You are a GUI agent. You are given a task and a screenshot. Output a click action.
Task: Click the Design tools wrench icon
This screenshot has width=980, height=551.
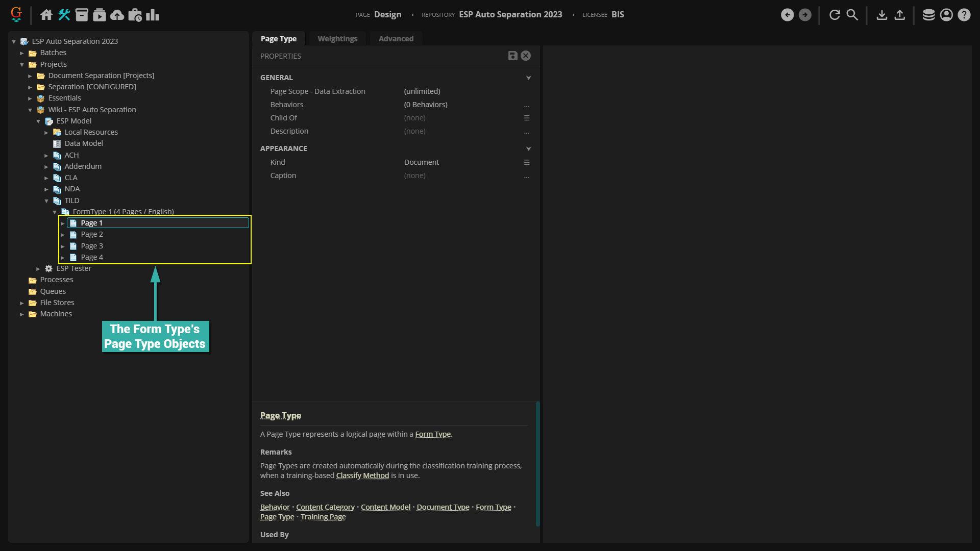point(64,15)
